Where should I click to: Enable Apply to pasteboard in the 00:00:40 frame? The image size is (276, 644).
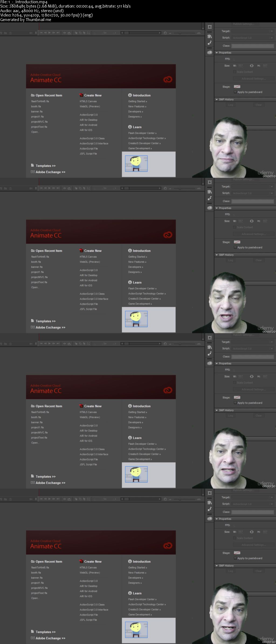(x=235, y=558)
